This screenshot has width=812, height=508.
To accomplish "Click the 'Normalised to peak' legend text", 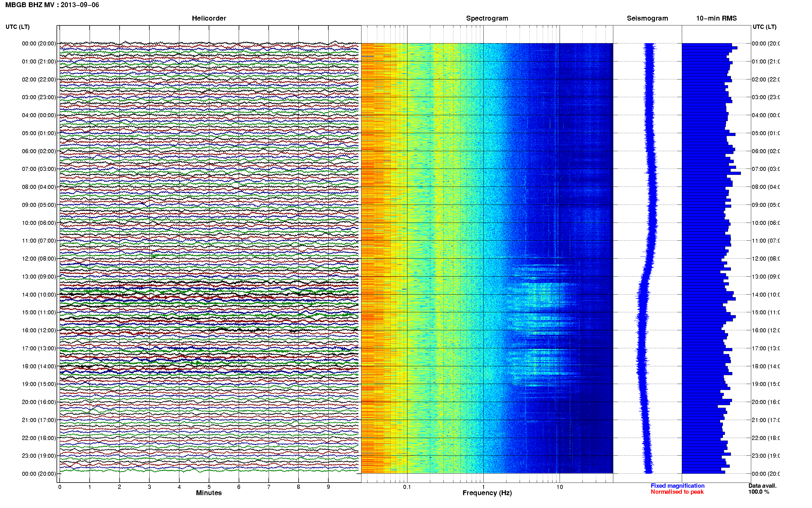I will point(677,492).
